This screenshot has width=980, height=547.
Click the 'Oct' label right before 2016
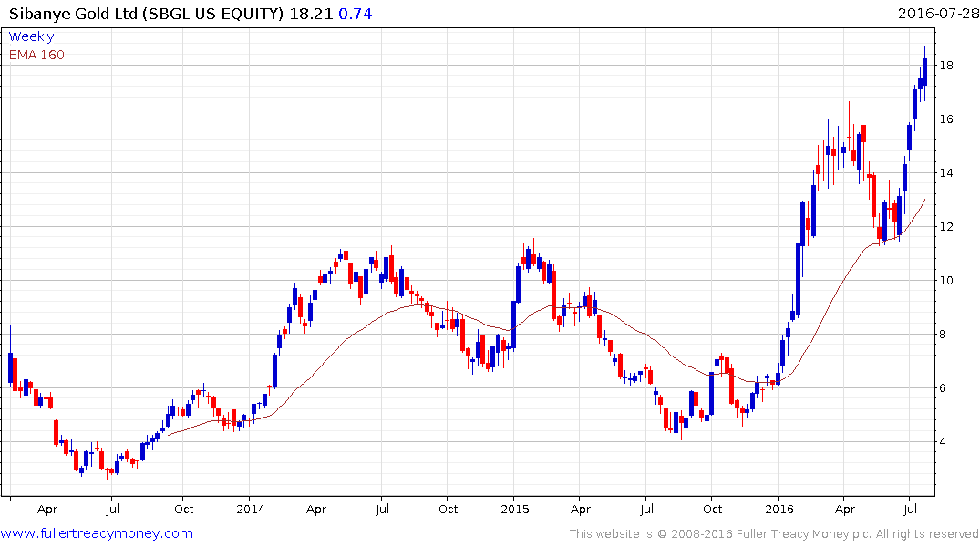tap(713, 509)
